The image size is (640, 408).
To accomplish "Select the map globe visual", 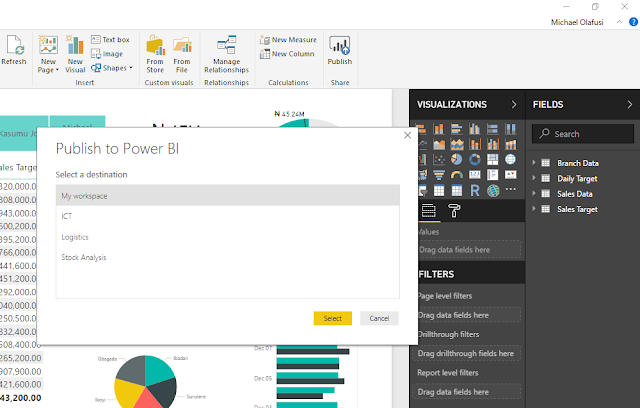I will (x=511, y=159).
